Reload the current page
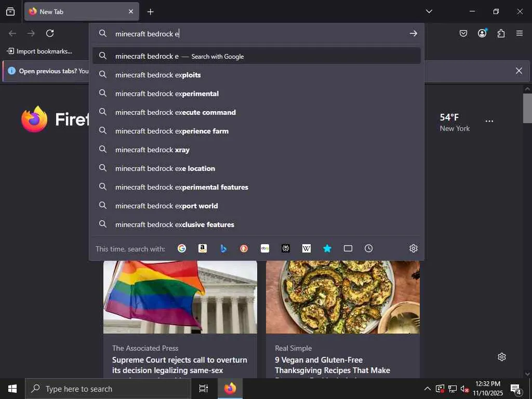 click(50, 33)
